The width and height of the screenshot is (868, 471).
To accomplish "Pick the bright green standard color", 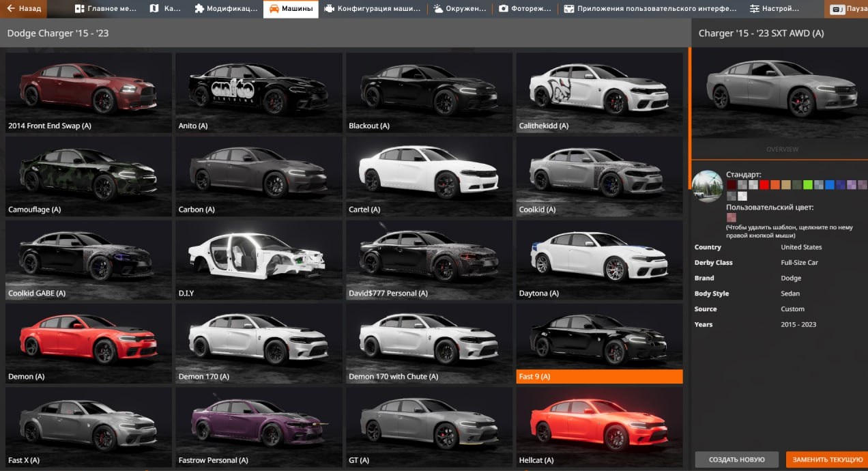I will click(x=808, y=185).
